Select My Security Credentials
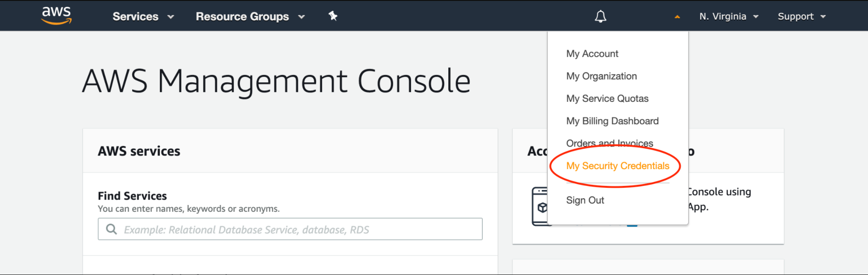This screenshot has width=868, height=275. (617, 166)
